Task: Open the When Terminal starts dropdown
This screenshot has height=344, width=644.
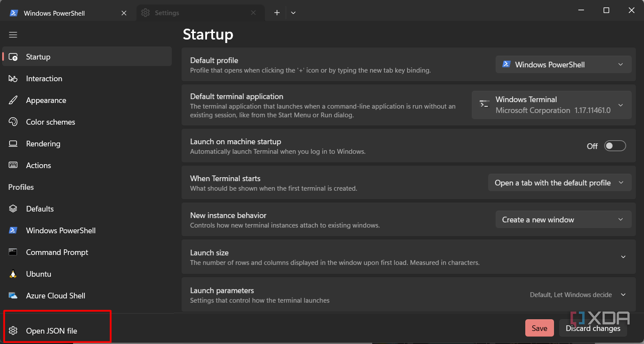Action: pyautogui.click(x=559, y=183)
